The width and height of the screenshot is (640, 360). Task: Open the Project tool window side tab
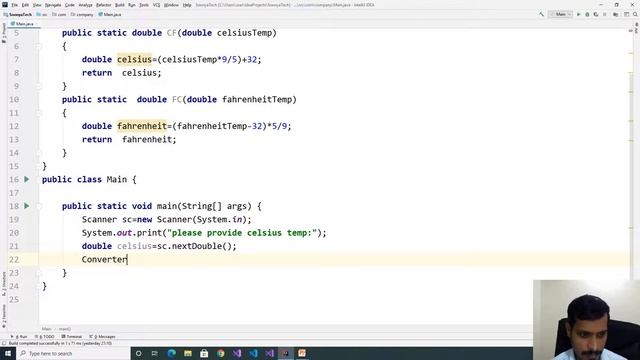click(x=4, y=33)
